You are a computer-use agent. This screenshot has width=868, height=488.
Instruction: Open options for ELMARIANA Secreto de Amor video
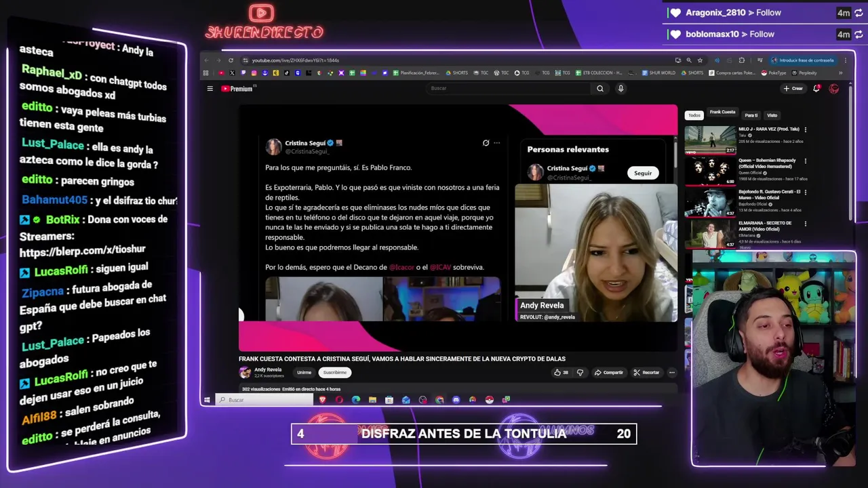[806, 224]
